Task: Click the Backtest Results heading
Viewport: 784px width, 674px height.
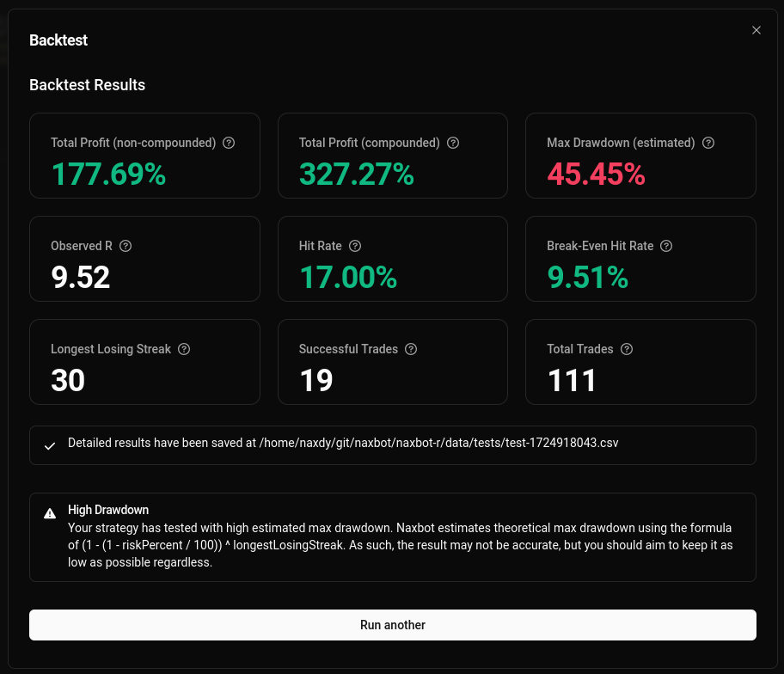Action: pyautogui.click(x=87, y=84)
